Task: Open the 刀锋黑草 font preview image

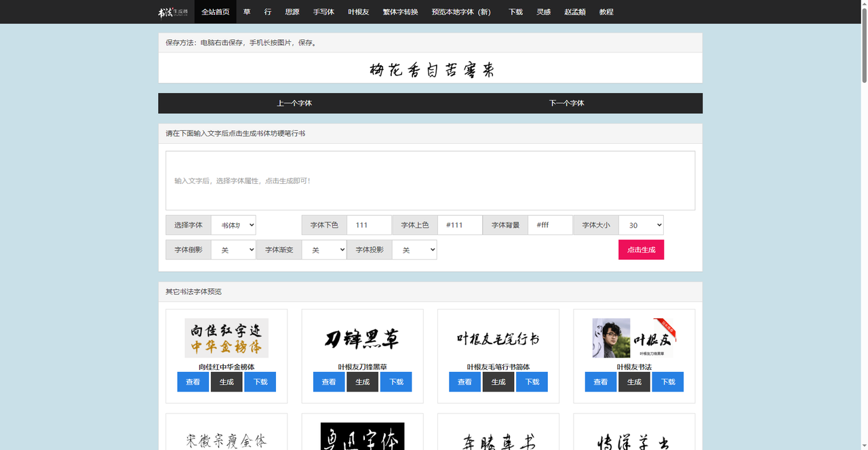Action: (362, 338)
